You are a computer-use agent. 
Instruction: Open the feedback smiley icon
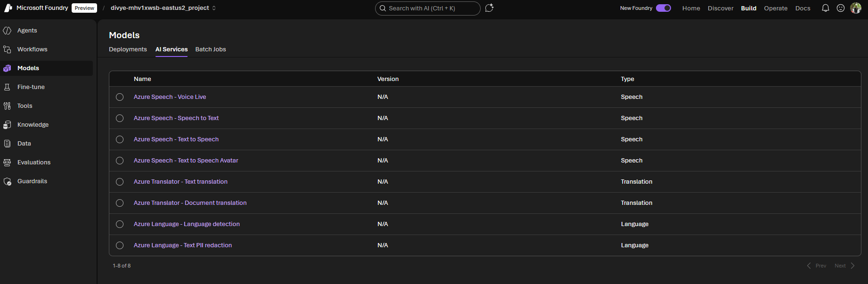[x=841, y=8]
